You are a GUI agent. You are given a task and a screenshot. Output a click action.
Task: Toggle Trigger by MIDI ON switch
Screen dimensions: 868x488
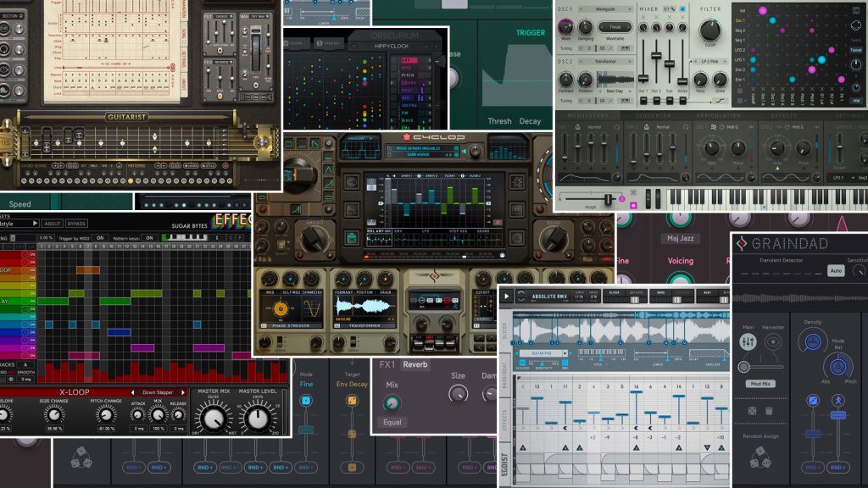click(x=100, y=238)
